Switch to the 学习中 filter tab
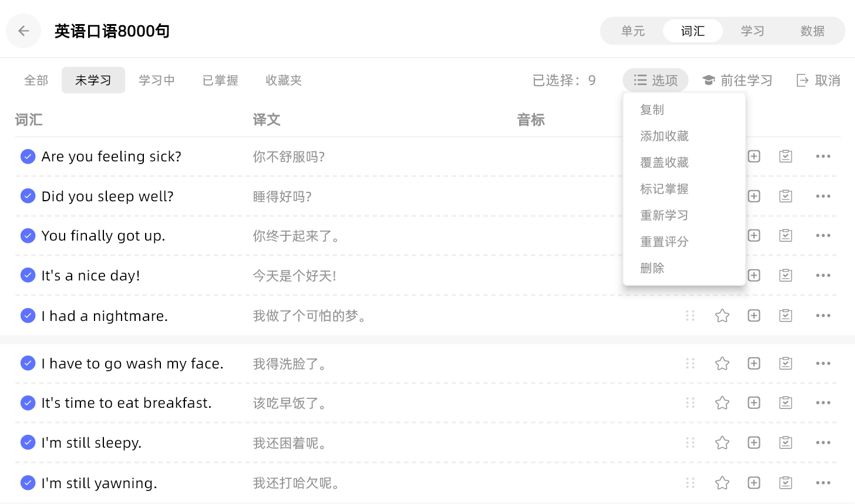The height and width of the screenshot is (504, 855). [x=157, y=80]
